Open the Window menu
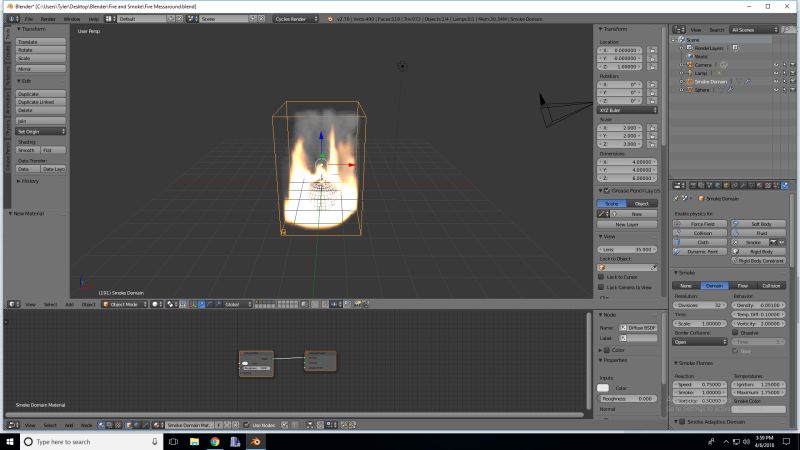This screenshot has width=800, height=450. [x=72, y=19]
